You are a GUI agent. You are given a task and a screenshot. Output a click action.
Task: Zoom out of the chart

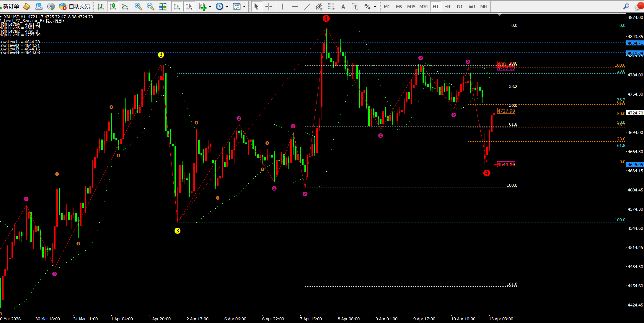click(150, 6)
